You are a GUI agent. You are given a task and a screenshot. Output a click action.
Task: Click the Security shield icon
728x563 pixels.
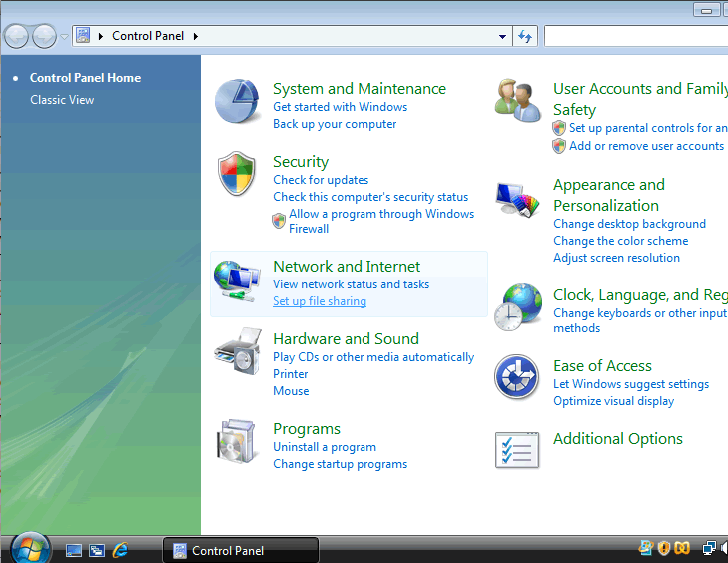pos(237,175)
